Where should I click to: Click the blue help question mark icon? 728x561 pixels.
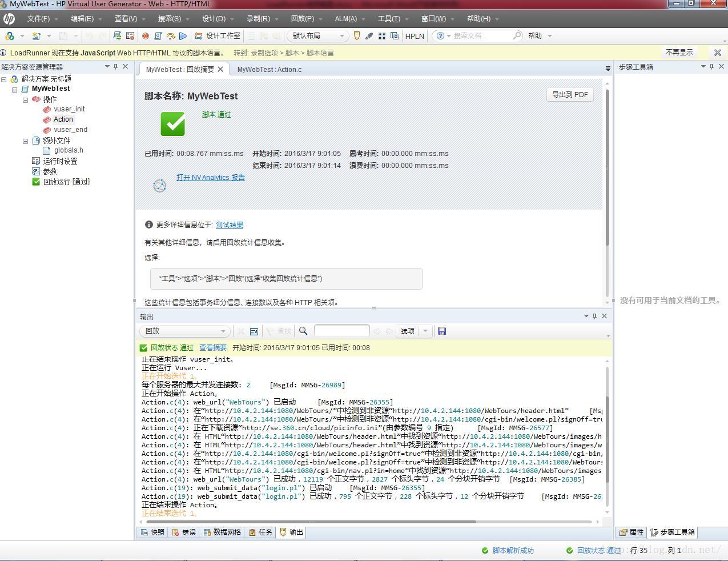tap(440, 36)
